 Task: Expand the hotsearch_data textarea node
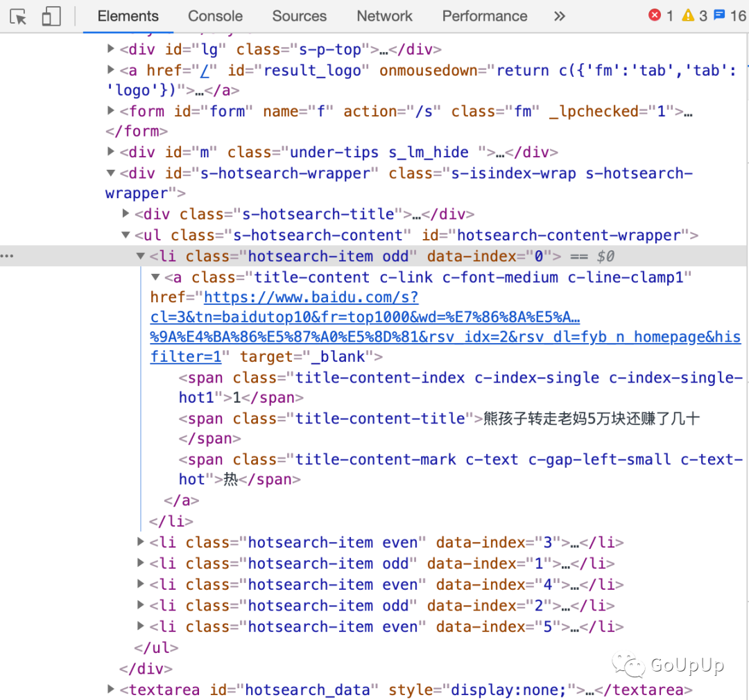click(111, 690)
